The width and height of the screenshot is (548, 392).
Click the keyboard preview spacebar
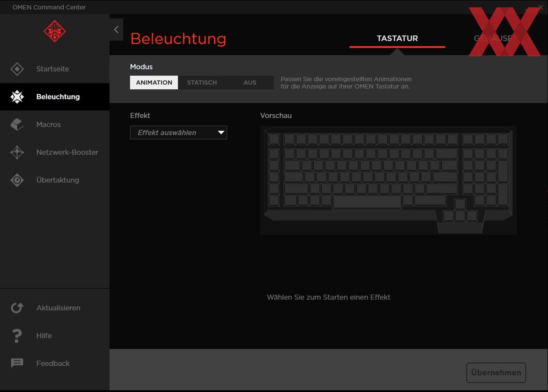[x=367, y=201]
